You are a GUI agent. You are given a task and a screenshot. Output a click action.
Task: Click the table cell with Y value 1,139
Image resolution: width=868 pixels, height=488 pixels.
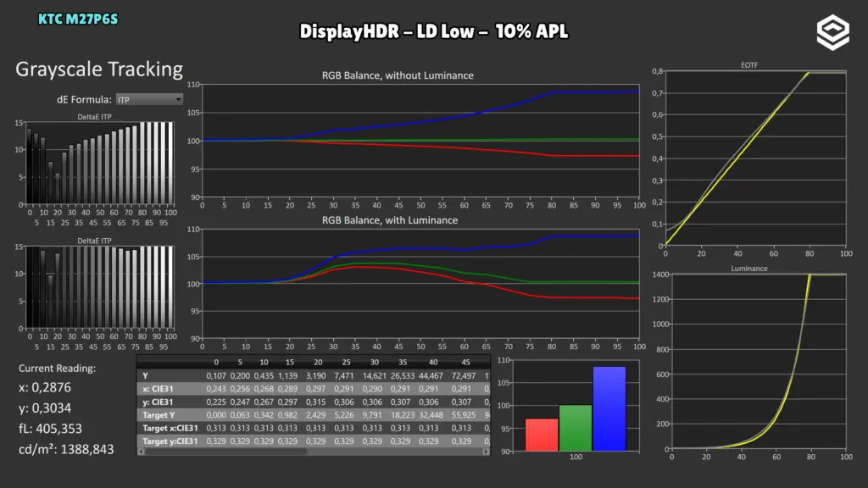(x=288, y=375)
